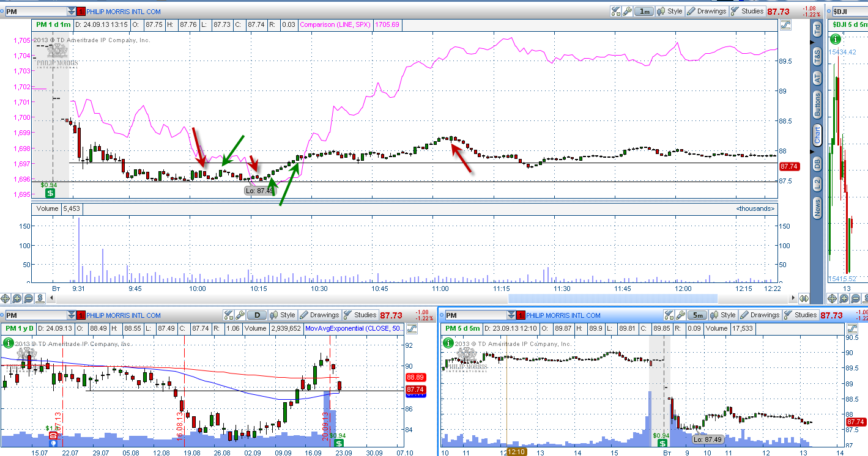The image size is (868, 456).
Task: Click the dividend $ icon near 23.09 on the daily chart
Action: tap(338, 444)
